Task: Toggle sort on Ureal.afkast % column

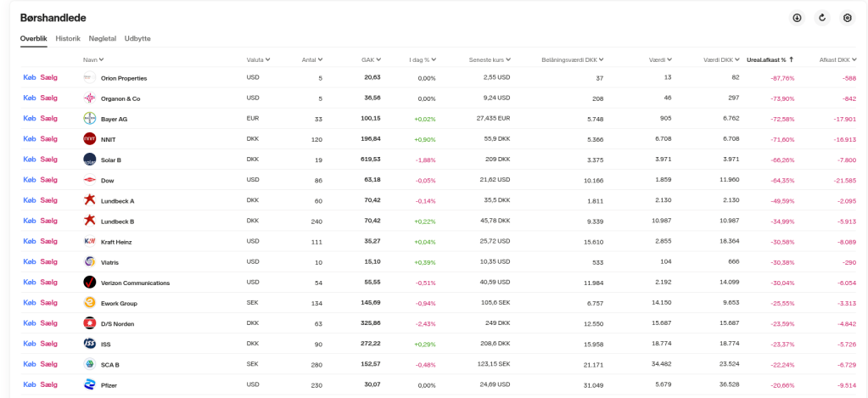Action: point(769,59)
